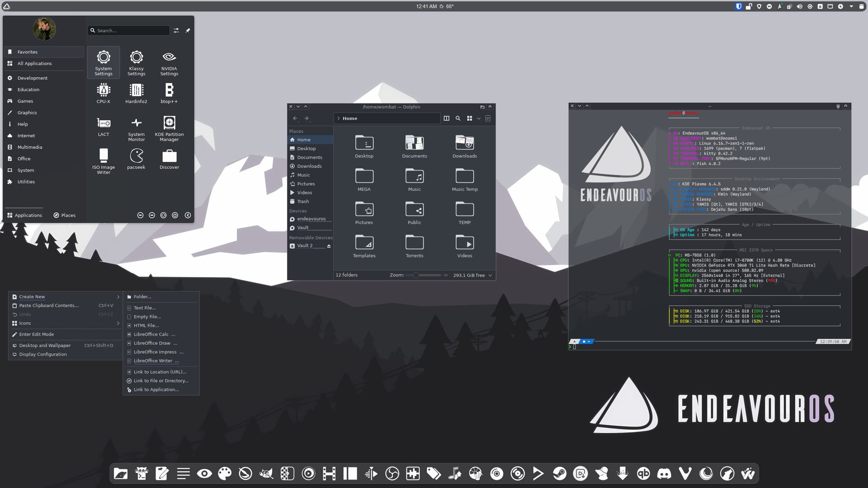
Task: Launch NVIDIA Settings app
Action: pyautogui.click(x=169, y=62)
